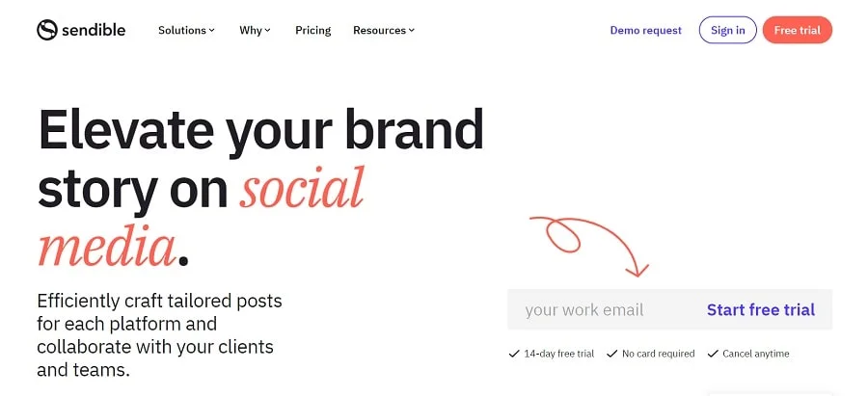Screen dimensions: 868x396
Task: Click the sendible wordmark text
Action: point(94,30)
